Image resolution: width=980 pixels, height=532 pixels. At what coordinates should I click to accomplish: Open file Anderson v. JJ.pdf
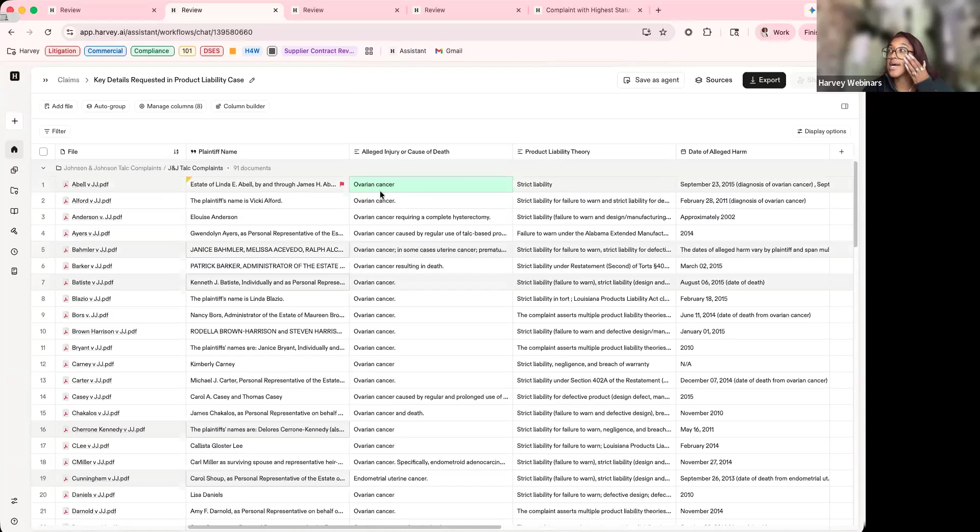pyautogui.click(x=97, y=217)
